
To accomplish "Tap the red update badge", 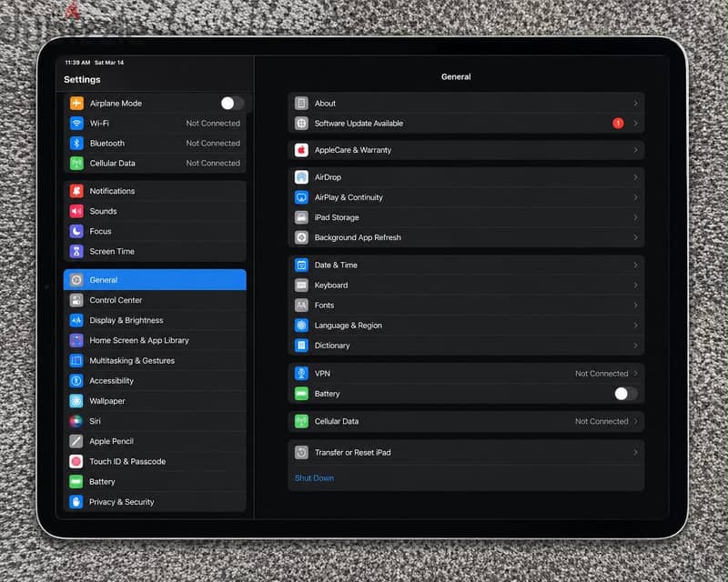I will click(618, 123).
